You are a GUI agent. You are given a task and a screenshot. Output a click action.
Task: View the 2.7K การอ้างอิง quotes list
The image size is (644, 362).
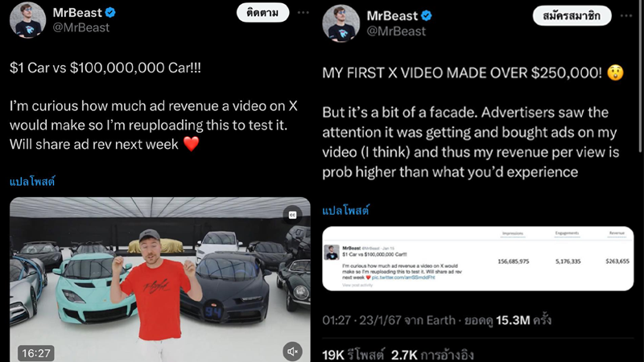(x=432, y=355)
